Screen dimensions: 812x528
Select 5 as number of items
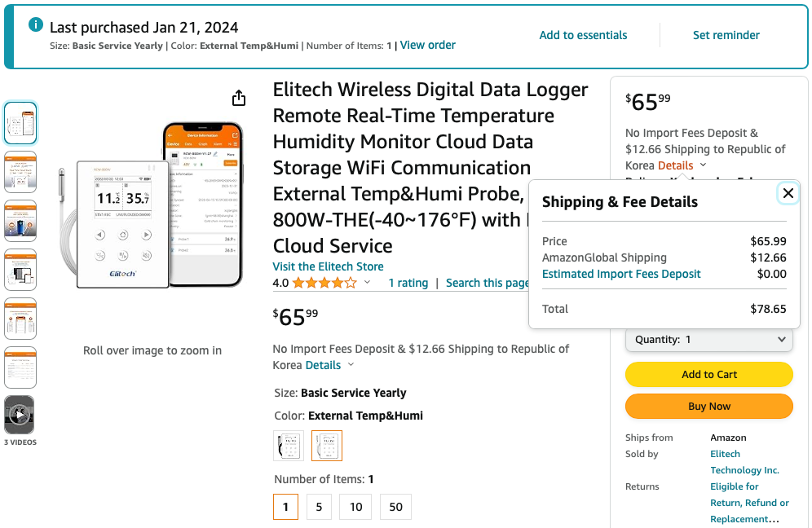[319, 507]
